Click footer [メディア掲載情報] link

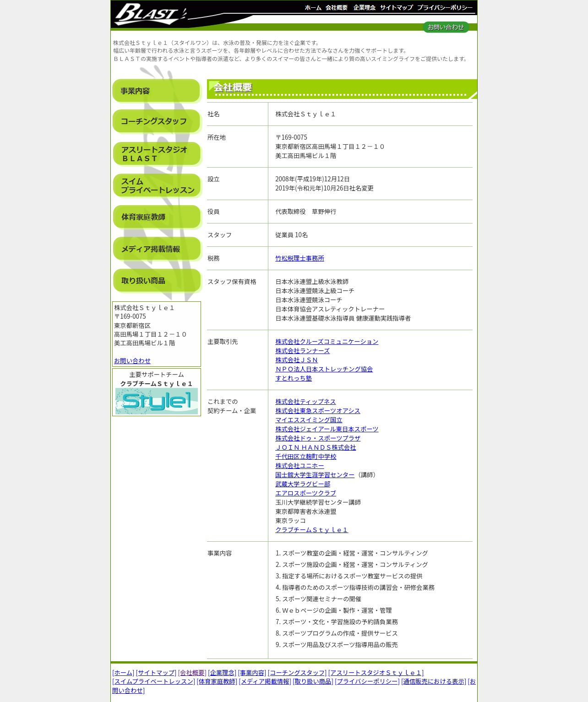point(265,681)
